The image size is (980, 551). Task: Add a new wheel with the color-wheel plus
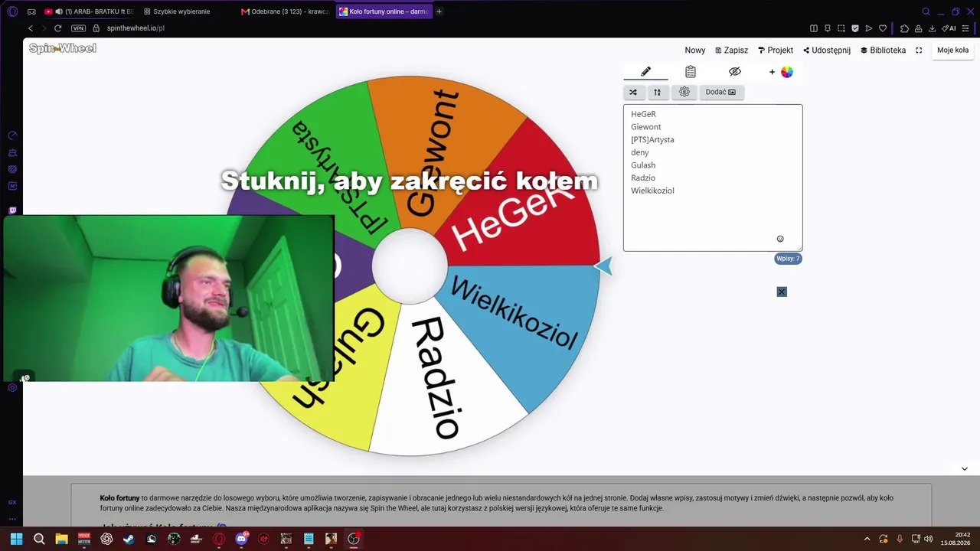pyautogui.click(x=781, y=72)
